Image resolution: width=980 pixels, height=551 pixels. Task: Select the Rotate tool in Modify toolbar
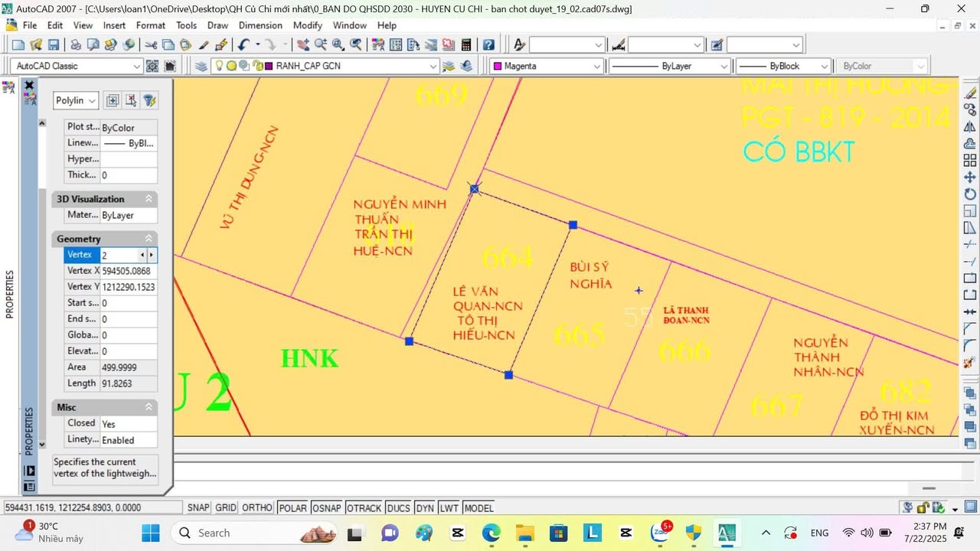coord(970,194)
